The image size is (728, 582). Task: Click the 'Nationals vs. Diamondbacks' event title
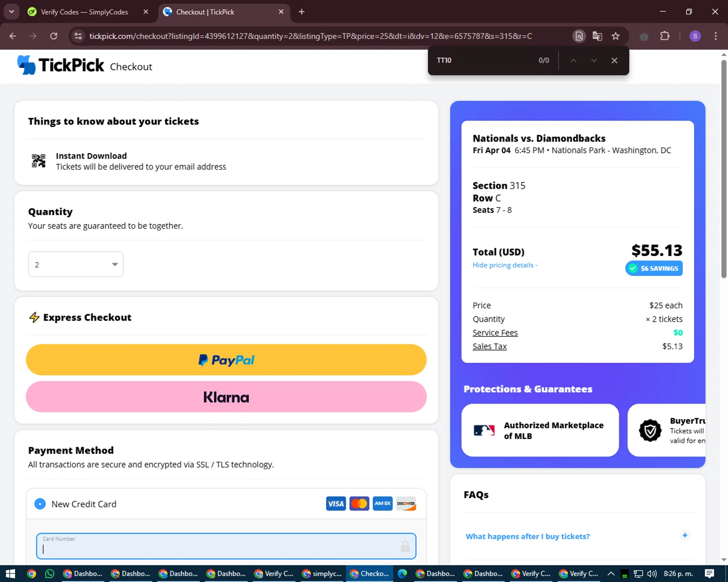pyautogui.click(x=539, y=138)
